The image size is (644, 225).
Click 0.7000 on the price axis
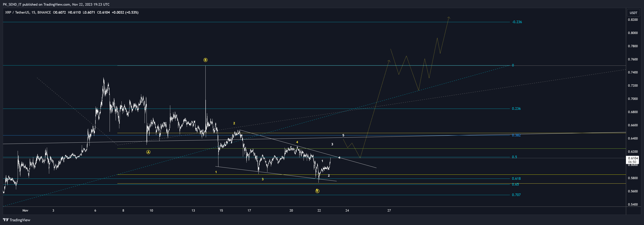[x=633, y=99]
